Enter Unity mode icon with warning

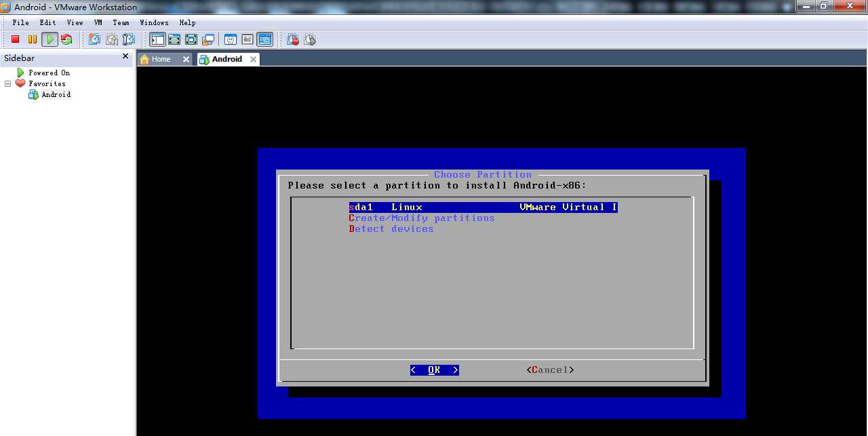tap(208, 39)
